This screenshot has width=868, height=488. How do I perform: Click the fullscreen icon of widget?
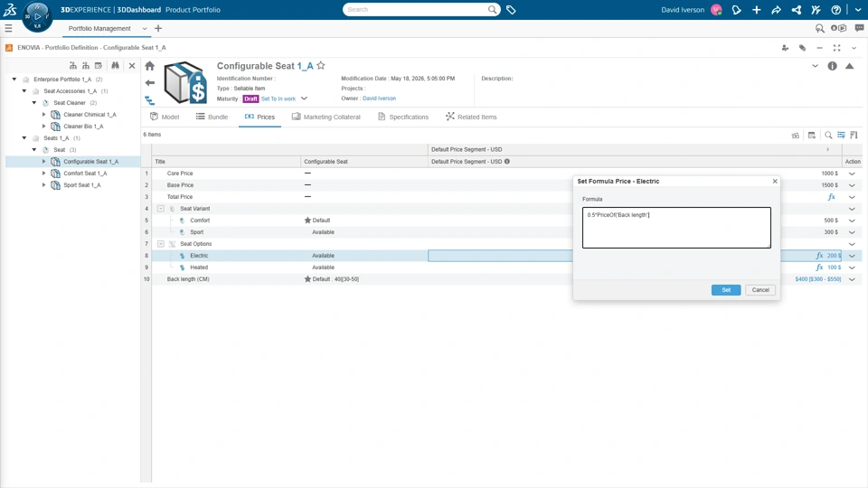point(836,48)
